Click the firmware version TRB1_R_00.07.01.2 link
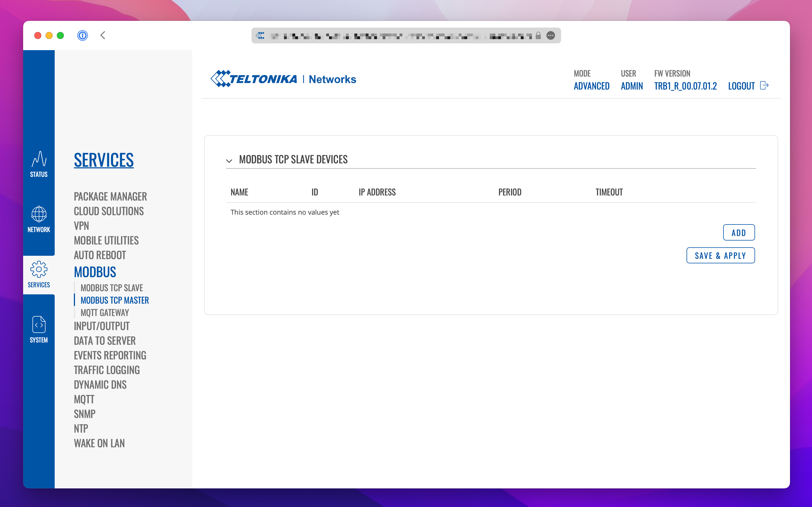812x507 pixels. pos(685,86)
